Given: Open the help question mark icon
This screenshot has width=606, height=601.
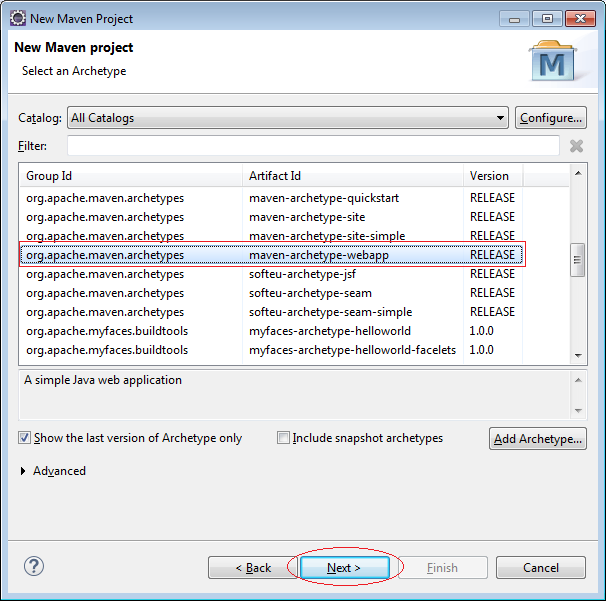Looking at the screenshot, I should pos(34,566).
